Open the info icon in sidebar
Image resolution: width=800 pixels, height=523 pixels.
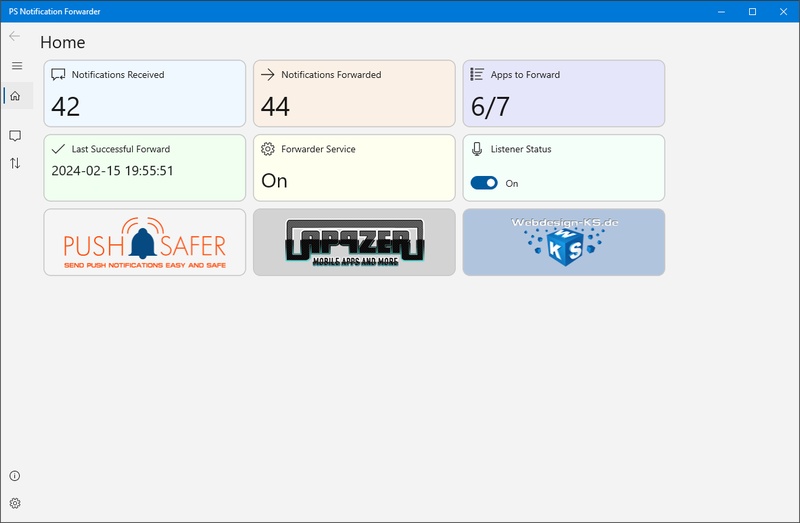pyautogui.click(x=15, y=476)
